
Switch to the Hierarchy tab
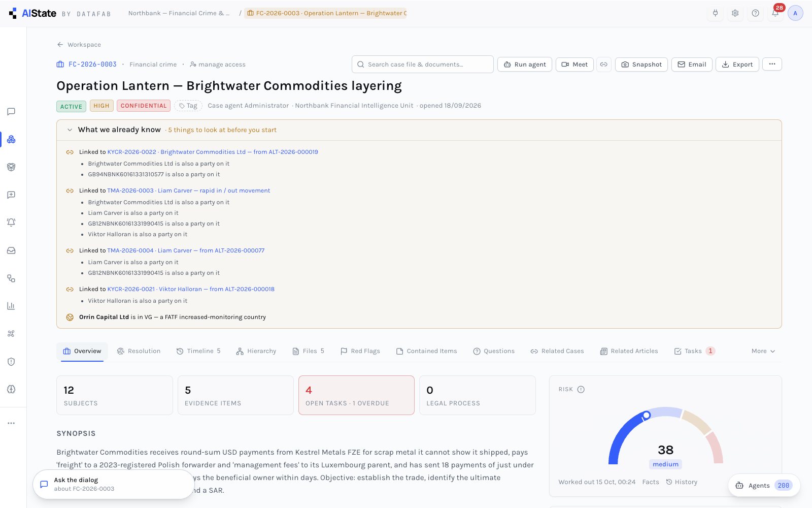[x=256, y=351]
